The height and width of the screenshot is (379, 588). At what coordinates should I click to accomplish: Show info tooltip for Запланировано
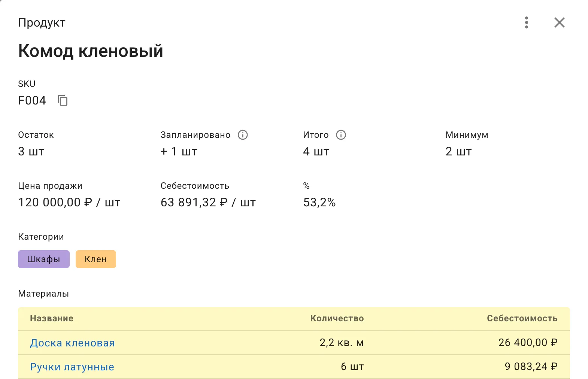(x=243, y=135)
